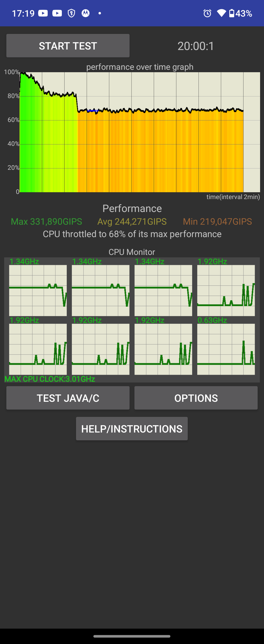This screenshot has width=264, height=644.
Task: Tap the Wi-Fi signal icon
Action: coord(221,13)
